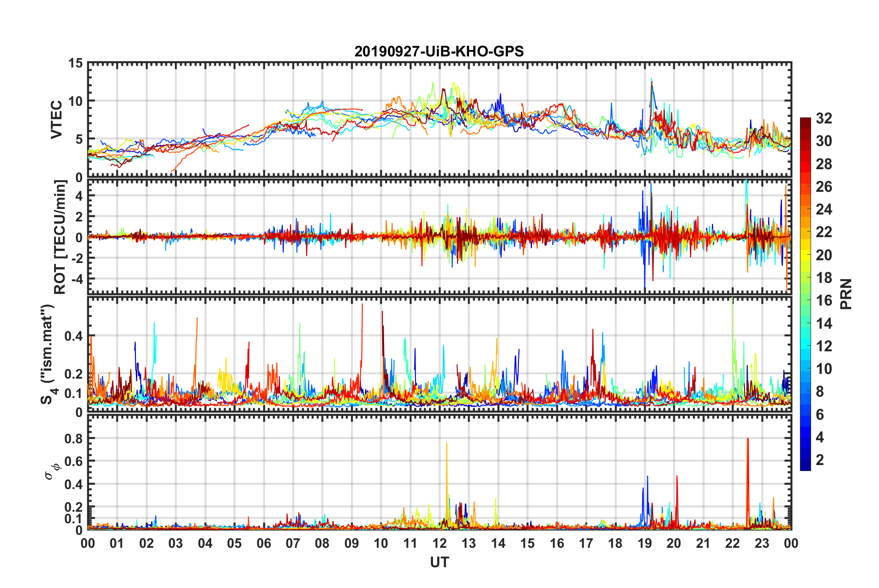Click colorbar tick value 8
Screen dimensions: 879x588
tap(820, 392)
